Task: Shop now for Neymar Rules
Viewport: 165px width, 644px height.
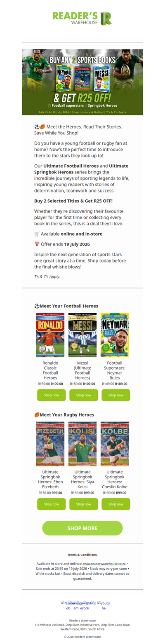Action: coord(116,395)
